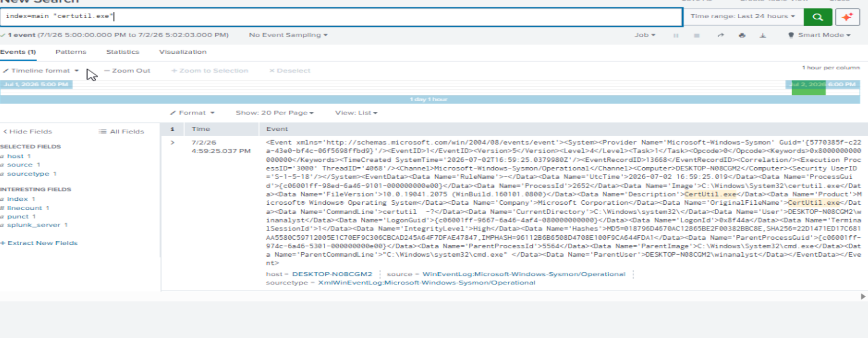Open the No Event Sampling dropdown
The image size is (868, 338).
click(x=288, y=35)
